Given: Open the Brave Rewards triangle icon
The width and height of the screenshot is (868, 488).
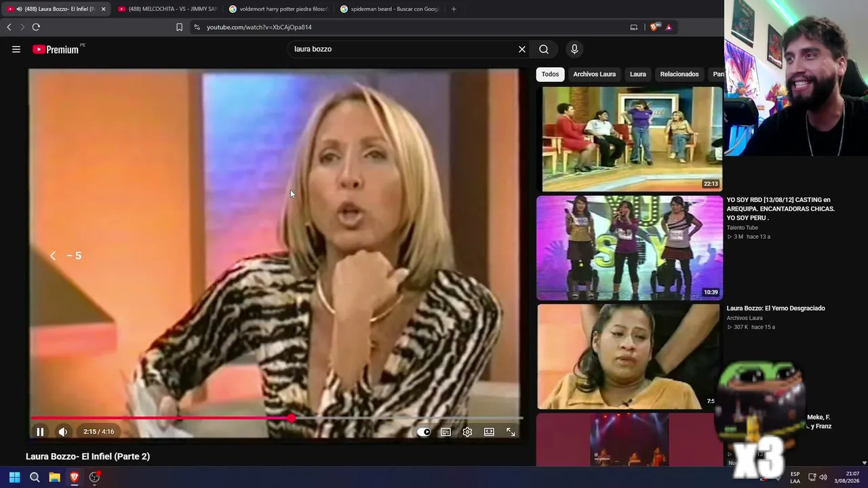Looking at the screenshot, I should (x=669, y=27).
